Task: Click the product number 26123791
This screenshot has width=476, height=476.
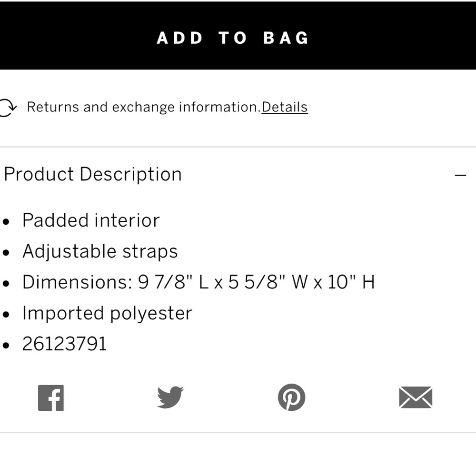Action: (x=65, y=344)
